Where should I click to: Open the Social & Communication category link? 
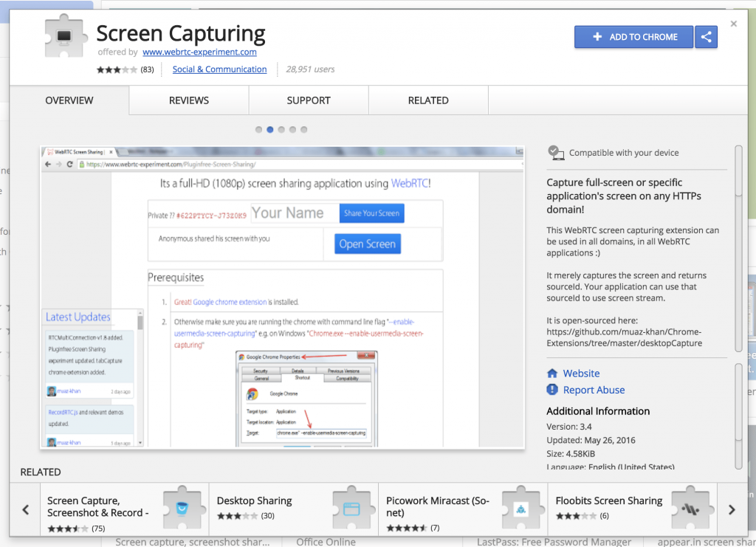(219, 69)
